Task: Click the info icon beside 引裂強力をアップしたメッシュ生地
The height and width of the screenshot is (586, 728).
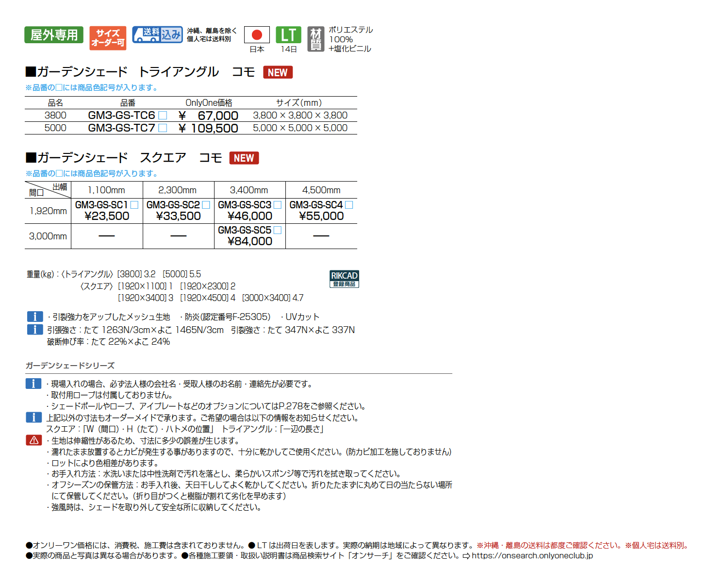Action: point(35,317)
